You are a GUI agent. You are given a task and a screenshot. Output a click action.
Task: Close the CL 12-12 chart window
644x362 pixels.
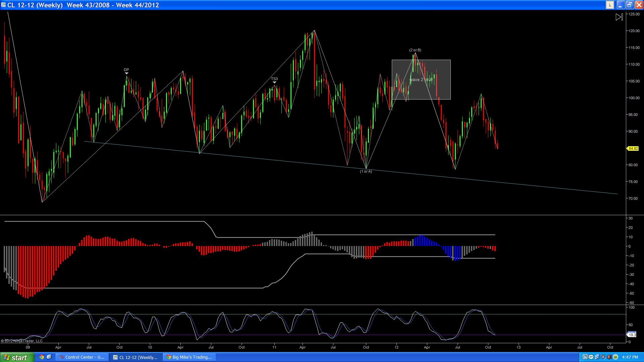pos(639,5)
